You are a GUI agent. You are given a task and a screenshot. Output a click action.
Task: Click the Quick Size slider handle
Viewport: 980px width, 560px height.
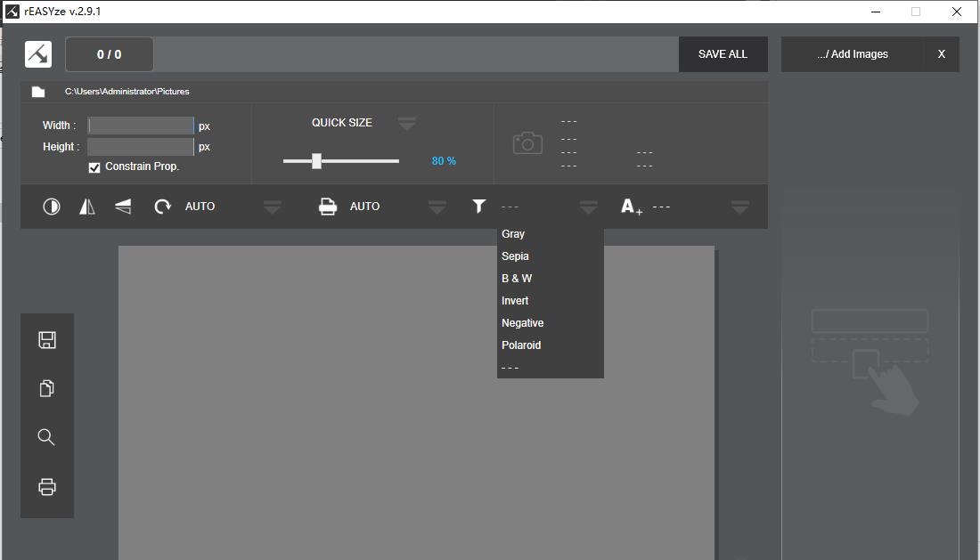click(x=316, y=161)
